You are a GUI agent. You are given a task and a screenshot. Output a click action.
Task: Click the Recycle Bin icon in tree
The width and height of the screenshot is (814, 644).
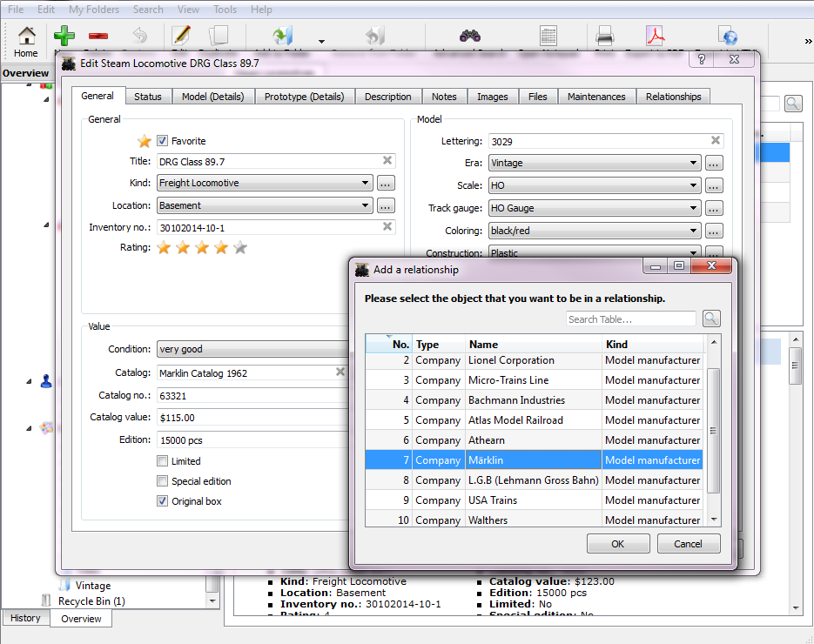point(46,600)
